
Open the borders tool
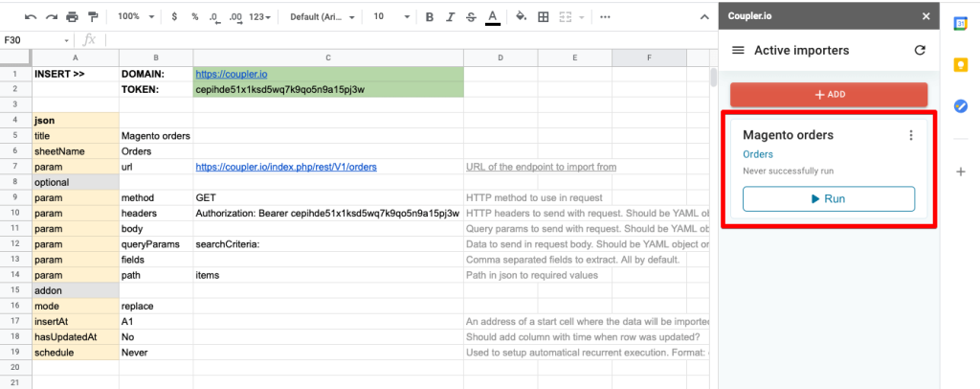544,17
